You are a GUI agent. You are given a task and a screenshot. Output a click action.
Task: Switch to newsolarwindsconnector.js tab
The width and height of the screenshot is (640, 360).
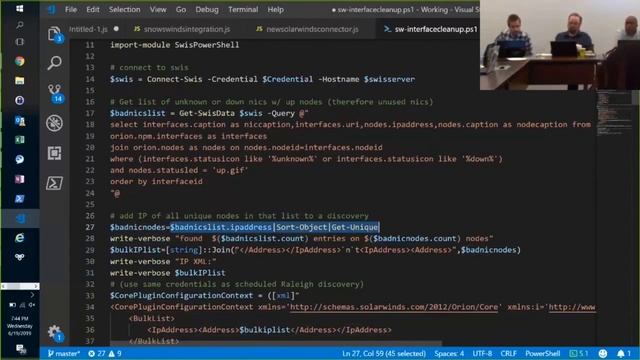click(x=307, y=29)
